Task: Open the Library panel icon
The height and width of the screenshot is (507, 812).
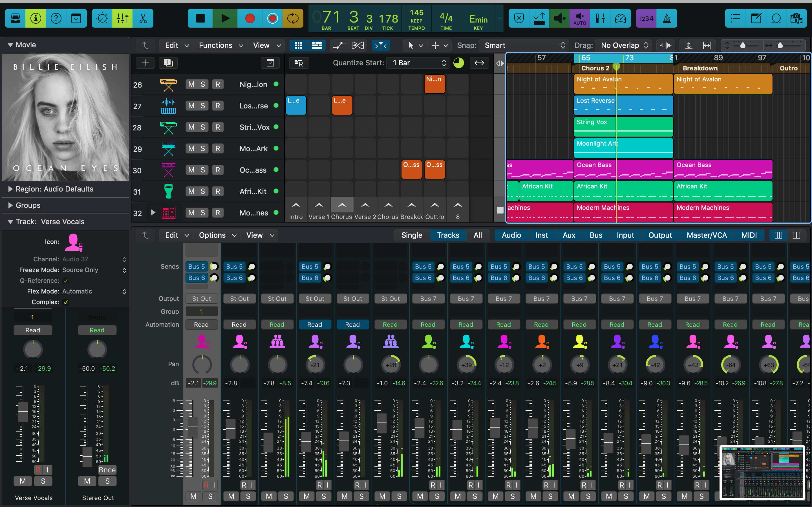Action: 15,18
